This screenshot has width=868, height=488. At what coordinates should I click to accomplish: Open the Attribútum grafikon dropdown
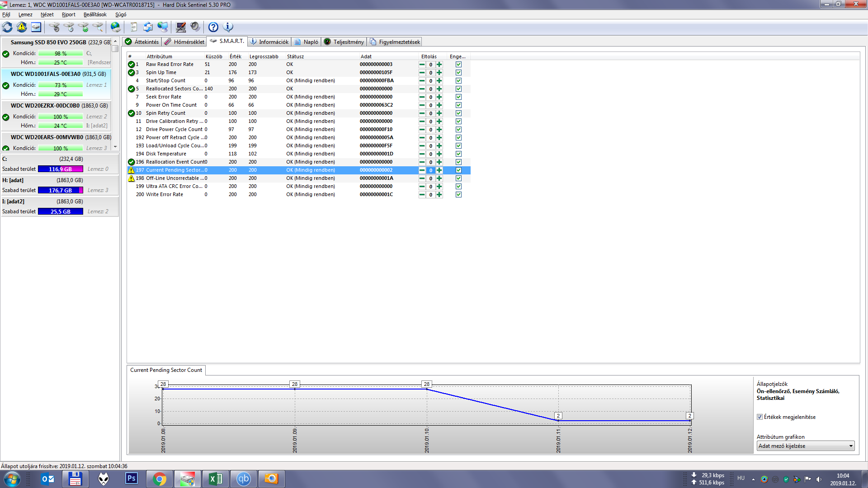(806, 446)
